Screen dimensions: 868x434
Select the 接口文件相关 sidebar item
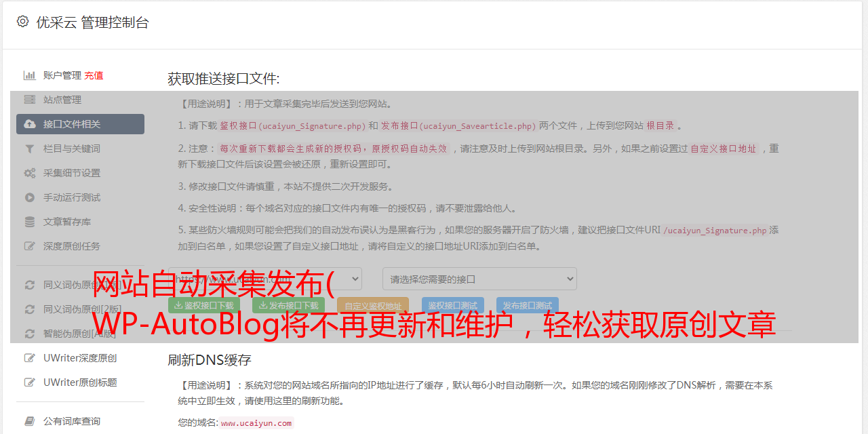(x=80, y=124)
